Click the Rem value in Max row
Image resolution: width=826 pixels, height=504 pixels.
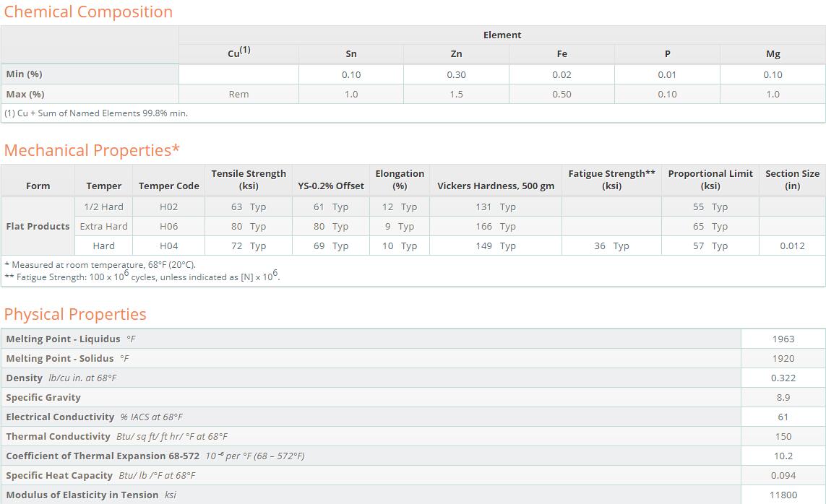point(238,94)
